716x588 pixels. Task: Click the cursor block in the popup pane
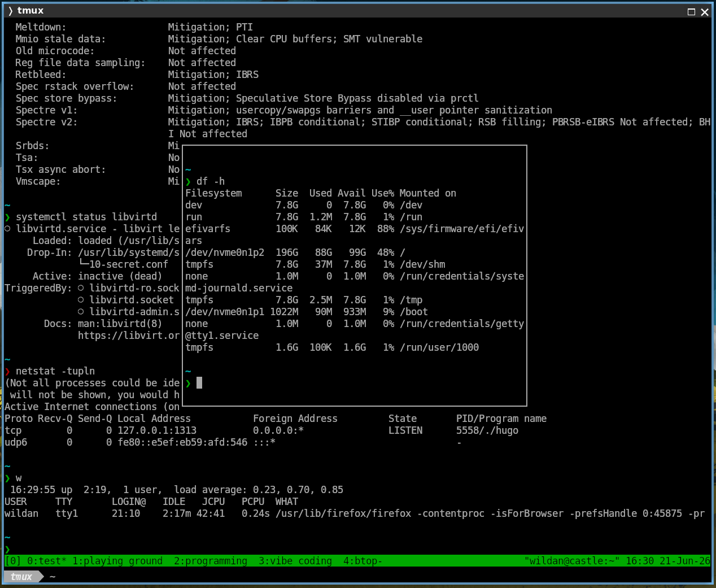(x=199, y=383)
